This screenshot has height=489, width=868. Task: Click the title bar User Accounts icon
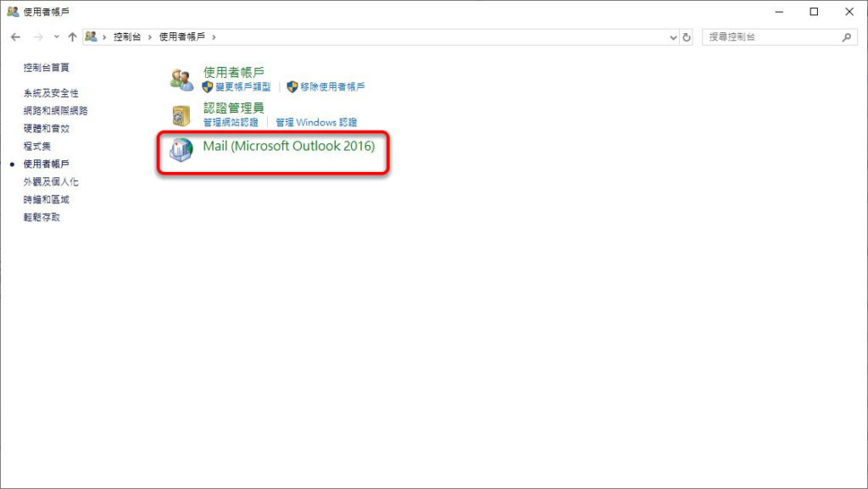click(13, 11)
